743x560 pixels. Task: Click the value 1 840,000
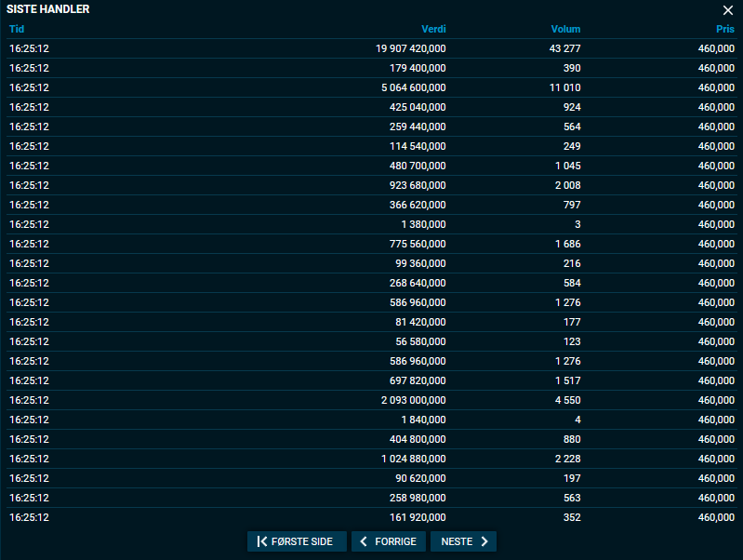pyautogui.click(x=423, y=420)
